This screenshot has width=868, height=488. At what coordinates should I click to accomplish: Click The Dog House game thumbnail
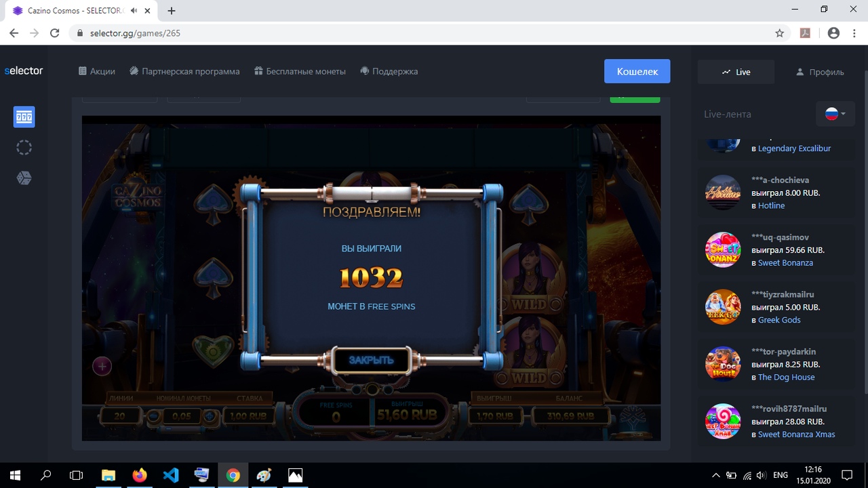coord(723,364)
